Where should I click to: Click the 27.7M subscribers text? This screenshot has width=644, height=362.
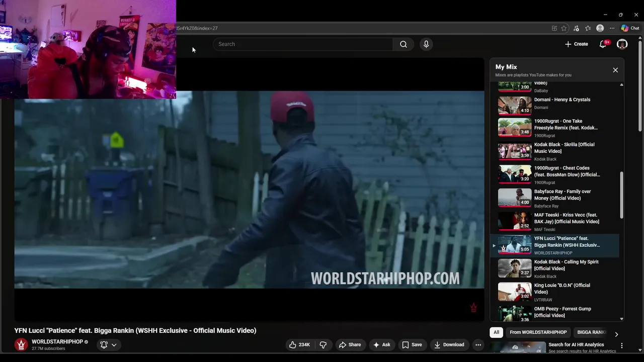(x=48, y=348)
